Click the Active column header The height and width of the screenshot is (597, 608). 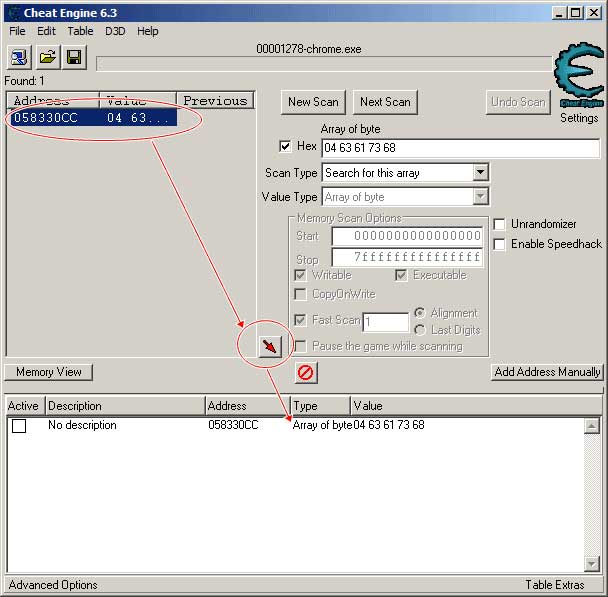point(26,406)
